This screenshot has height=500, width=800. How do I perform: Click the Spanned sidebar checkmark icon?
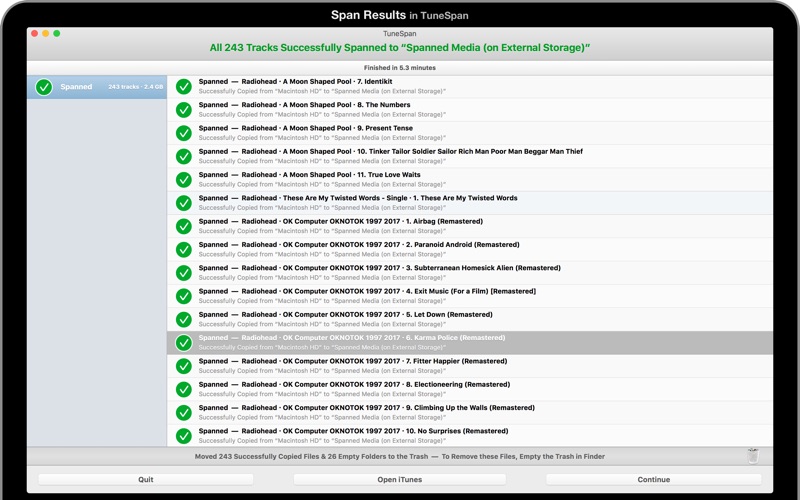tap(44, 87)
